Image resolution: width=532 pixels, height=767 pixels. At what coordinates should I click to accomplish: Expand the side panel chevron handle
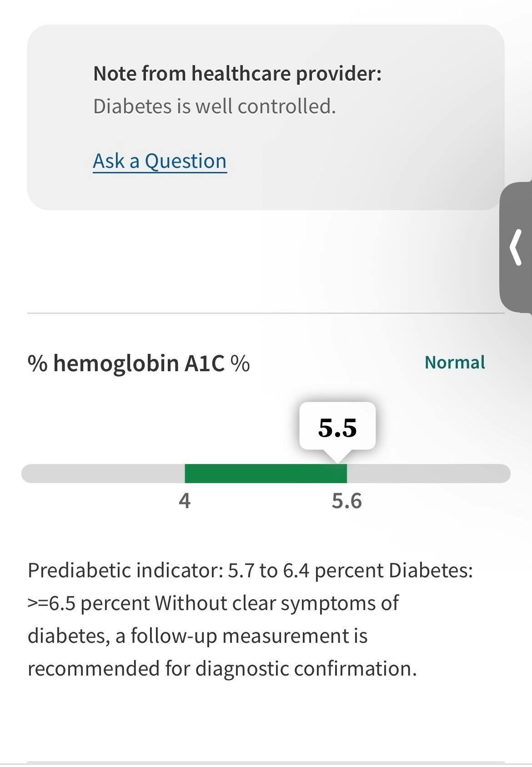516,247
